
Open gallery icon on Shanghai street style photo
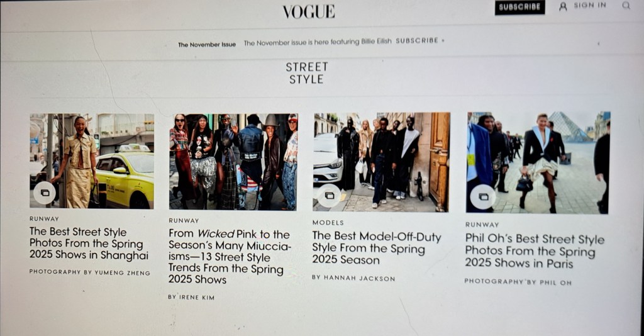(45, 193)
